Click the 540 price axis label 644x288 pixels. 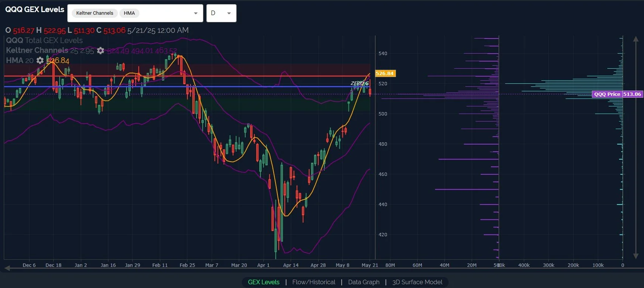pos(383,53)
